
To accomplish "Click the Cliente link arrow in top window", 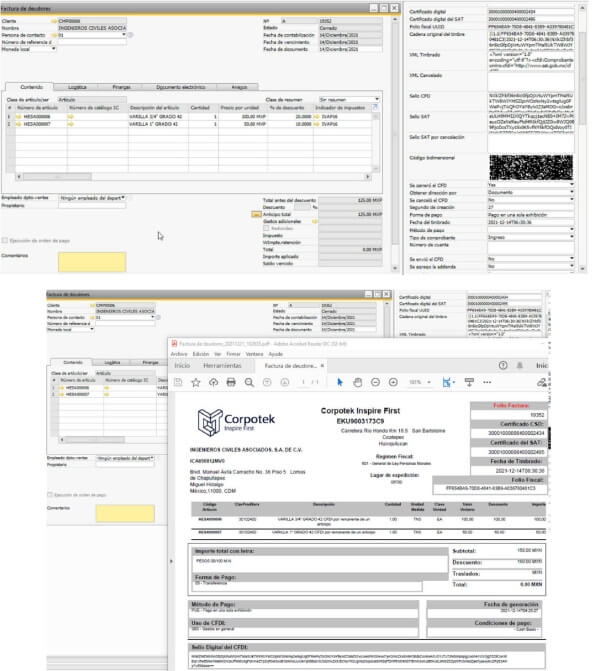I will (x=54, y=21).
